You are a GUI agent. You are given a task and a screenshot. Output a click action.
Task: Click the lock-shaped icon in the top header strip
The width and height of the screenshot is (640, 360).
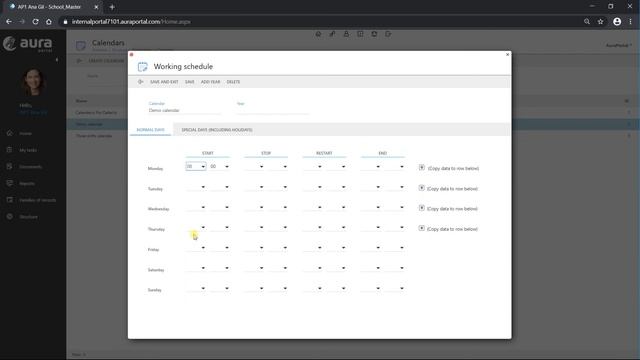tap(346, 34)
